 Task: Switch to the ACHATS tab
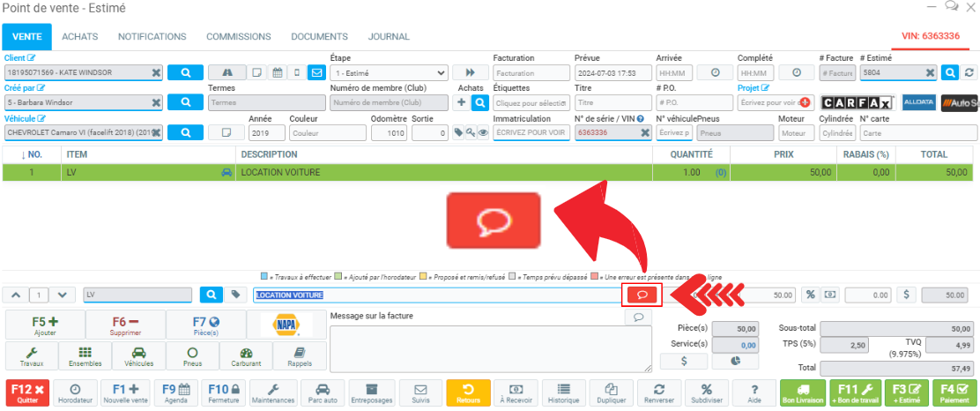coord(79,36)
